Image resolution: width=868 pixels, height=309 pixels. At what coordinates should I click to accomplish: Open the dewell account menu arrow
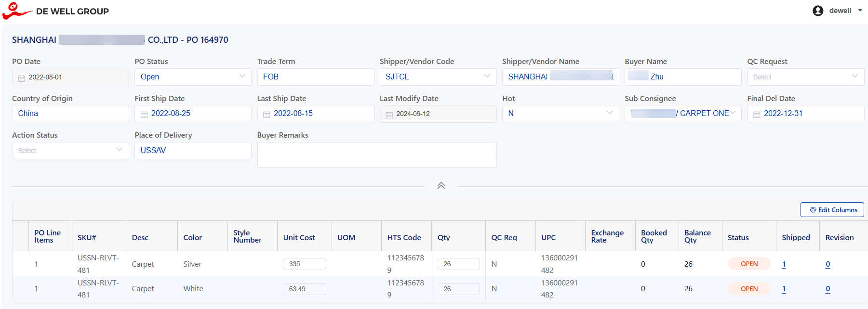860,11
